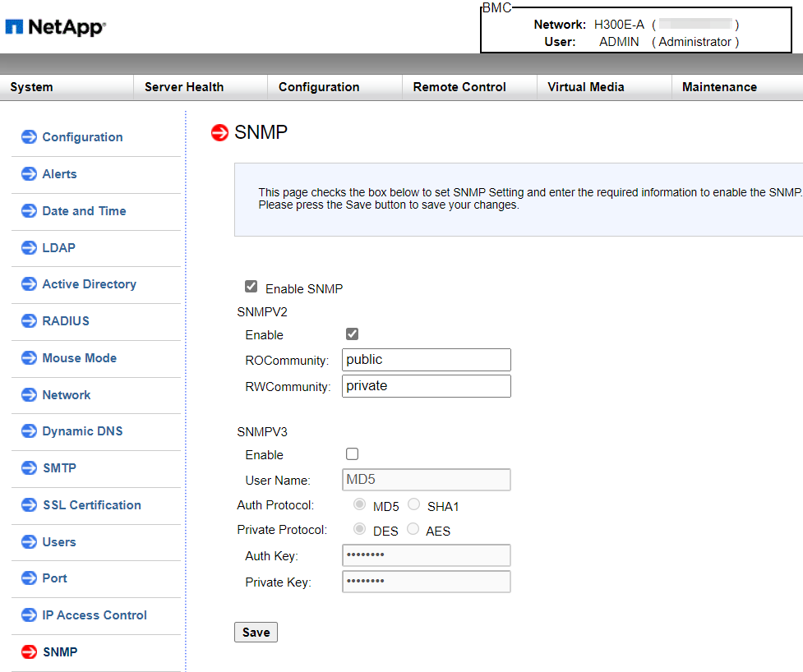
Task: Click the arrow icon beside Configuration in sidebar
Action: pos(30,137)
